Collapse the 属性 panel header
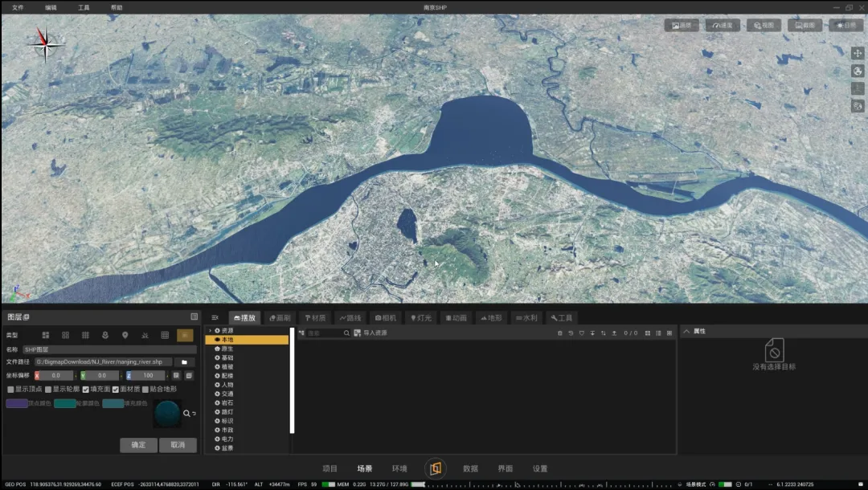This screenshot has height=490, width=868. pyautogui.click(x=686, y=331)
